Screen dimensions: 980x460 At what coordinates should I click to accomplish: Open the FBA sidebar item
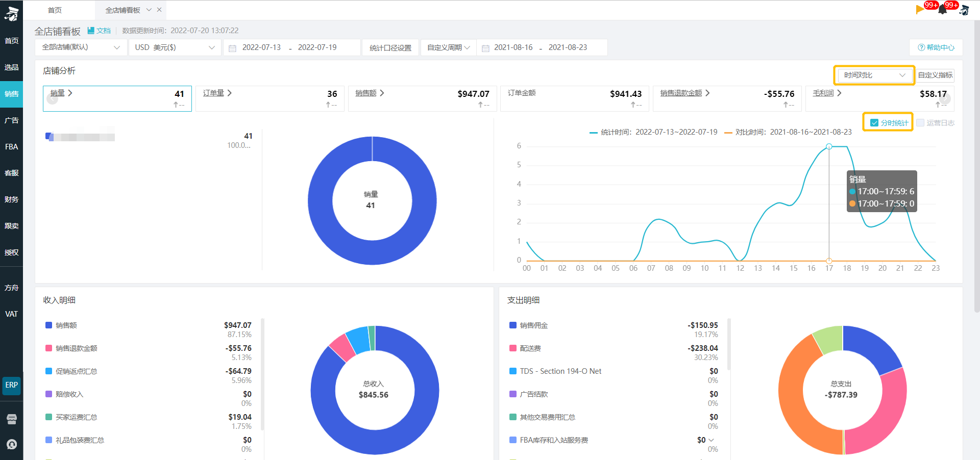pyautogui.click(x=11, y=147)
